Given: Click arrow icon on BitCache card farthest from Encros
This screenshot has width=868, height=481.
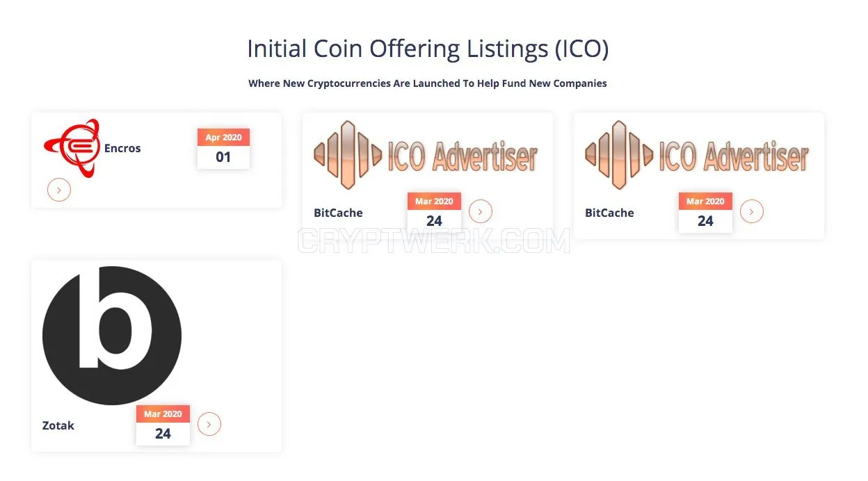Looking at the screenshot, I should coord(752,211).
